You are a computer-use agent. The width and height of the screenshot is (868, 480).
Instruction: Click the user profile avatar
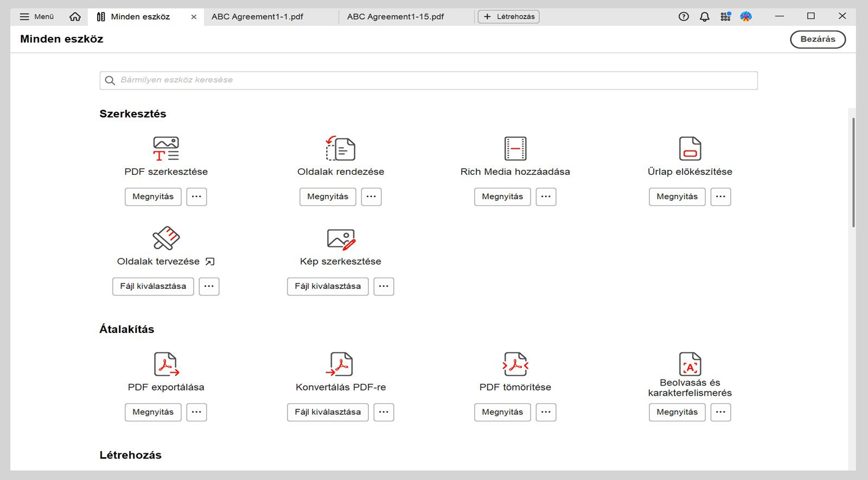(746, 17)
